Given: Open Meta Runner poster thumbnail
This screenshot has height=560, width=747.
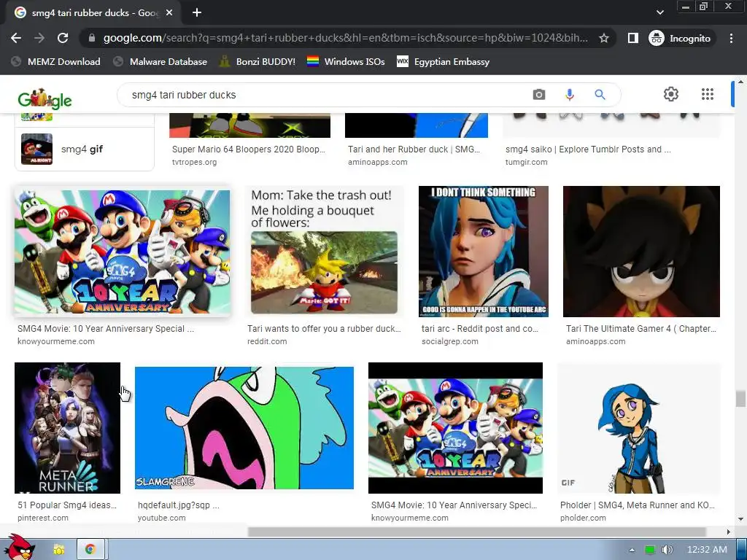Looking at the screenshot, I should [x=67, y=427].
